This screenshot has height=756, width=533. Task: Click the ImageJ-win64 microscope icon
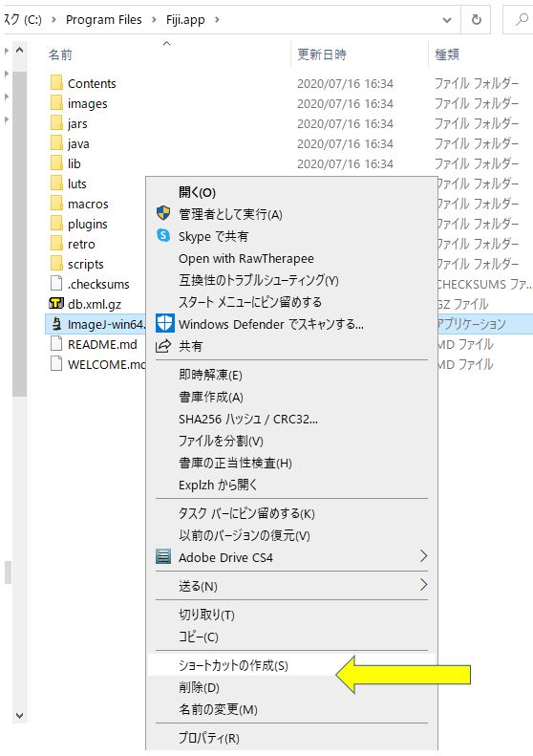(x=56, y=323)
